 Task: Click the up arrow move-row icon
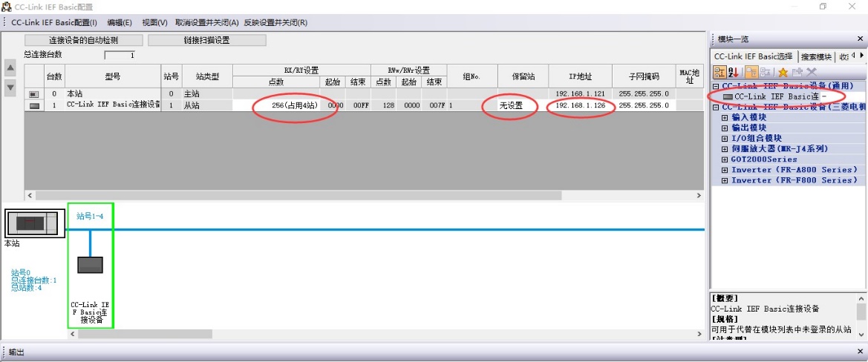point(10,68)
